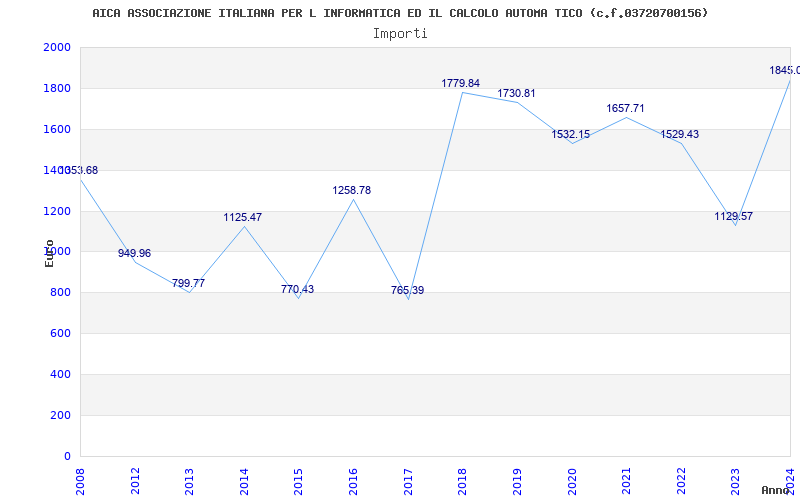This screenshot has width=800, height=500.
Task: Click the 1532.15 data label
Action: 570,134
